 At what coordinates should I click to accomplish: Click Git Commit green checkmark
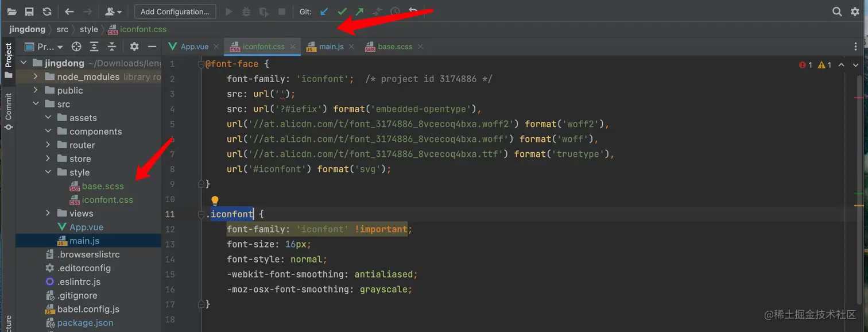coord(342,11)
